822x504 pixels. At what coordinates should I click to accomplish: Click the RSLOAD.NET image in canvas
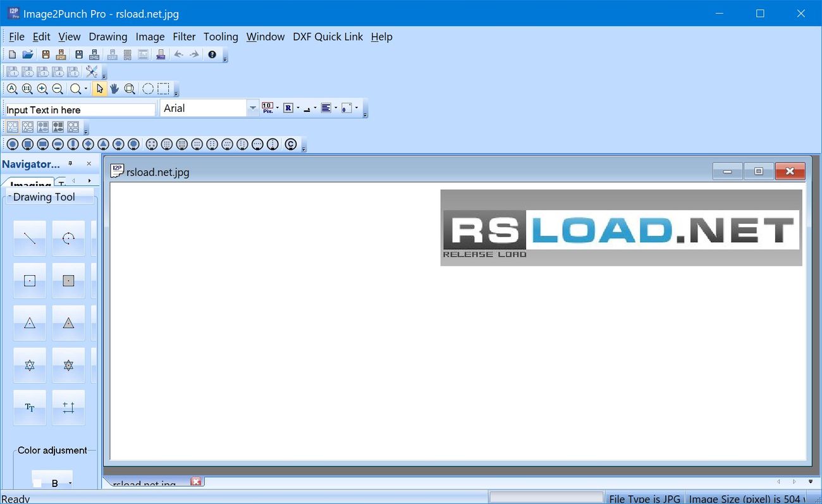[621, 228]
